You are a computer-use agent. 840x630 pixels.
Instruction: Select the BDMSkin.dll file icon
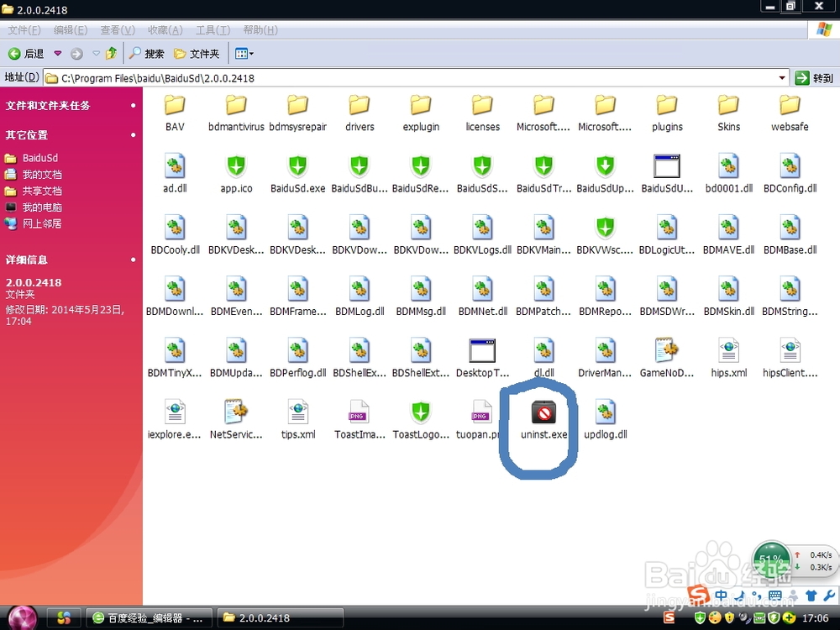tap(728, 290)
